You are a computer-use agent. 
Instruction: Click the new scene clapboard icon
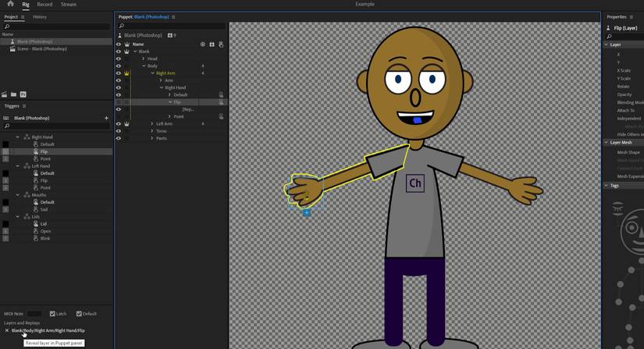click(x=5, y=94)
